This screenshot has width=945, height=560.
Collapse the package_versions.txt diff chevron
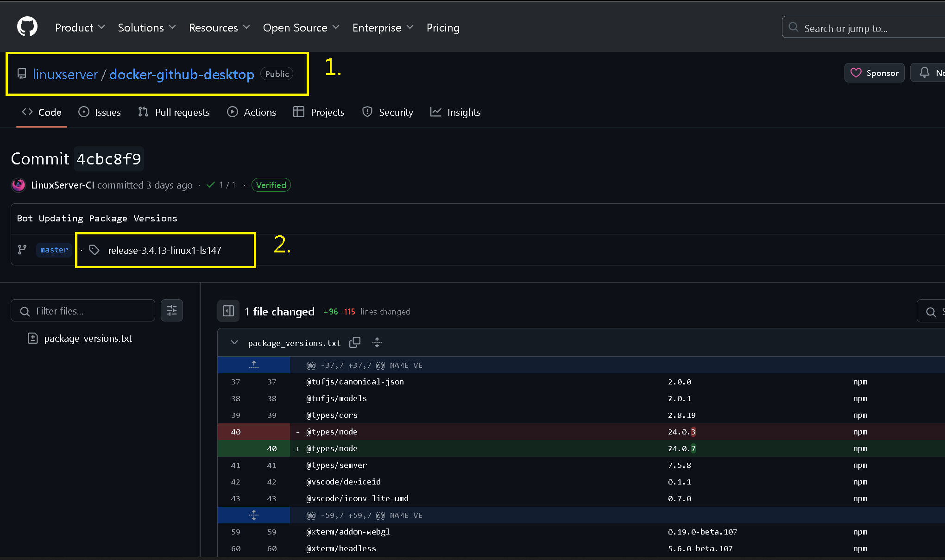coord(234,342)
